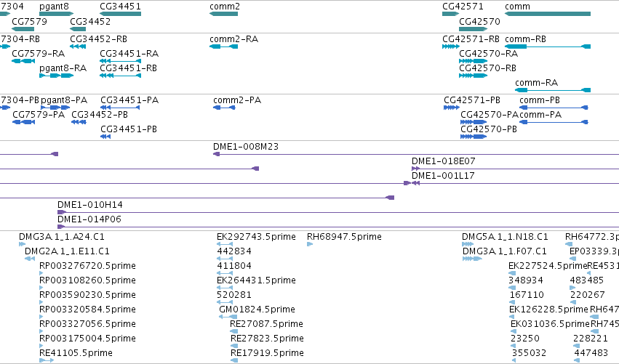
Task: Click protein comm-PA
Action: click(554, 122)
